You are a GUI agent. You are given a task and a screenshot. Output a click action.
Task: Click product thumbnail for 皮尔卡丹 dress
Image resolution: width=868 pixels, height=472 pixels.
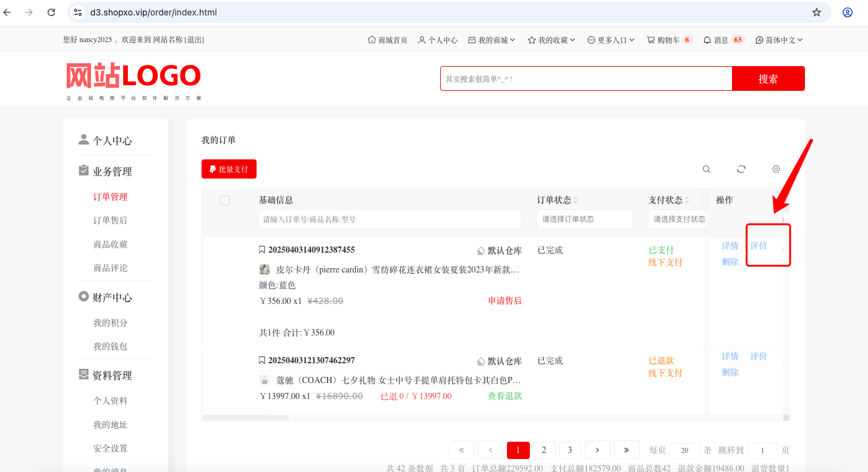(x=265, y=269)
